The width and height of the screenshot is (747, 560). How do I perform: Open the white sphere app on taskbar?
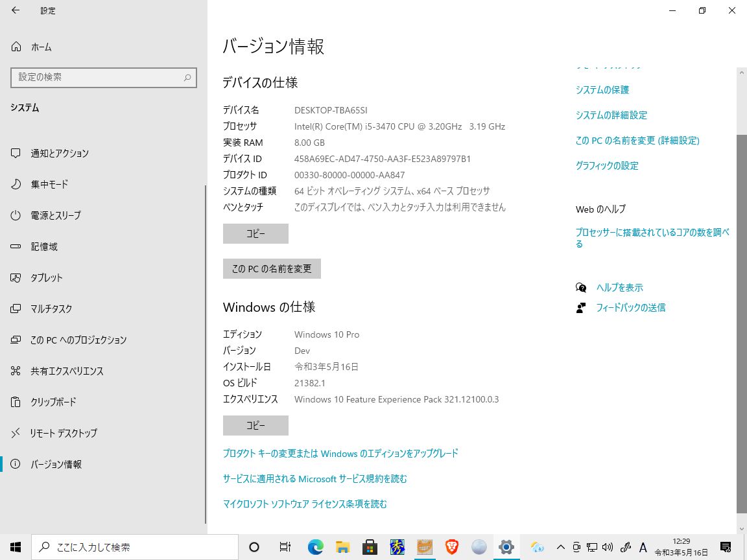[x=479, y=547]
